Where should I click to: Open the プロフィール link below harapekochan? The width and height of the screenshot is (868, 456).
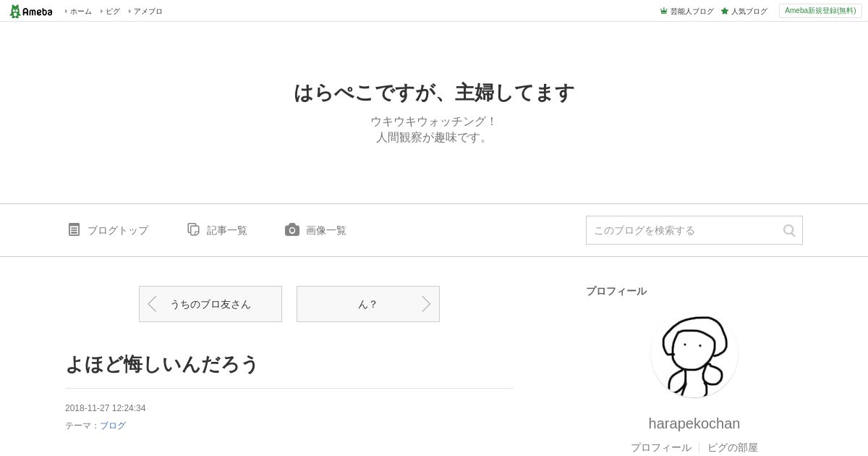coord(661,447)
